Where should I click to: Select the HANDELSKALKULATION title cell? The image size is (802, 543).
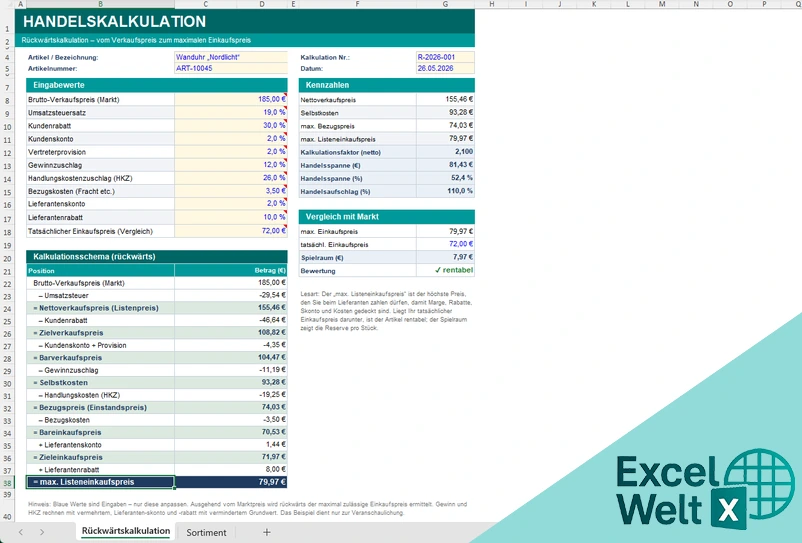(x=245, y=21)
